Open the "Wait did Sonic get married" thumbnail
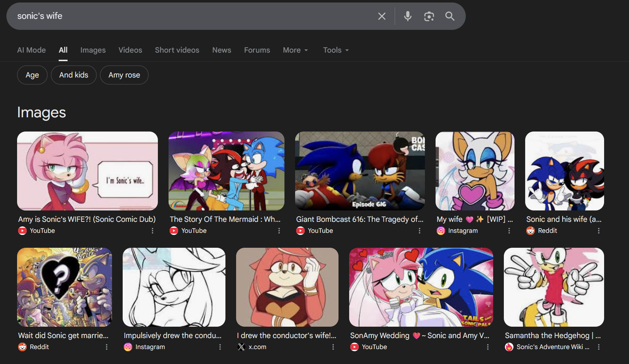 tap(64, 287)
